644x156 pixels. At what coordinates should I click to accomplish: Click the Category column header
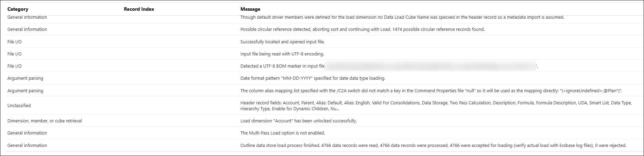pos(18,9)
